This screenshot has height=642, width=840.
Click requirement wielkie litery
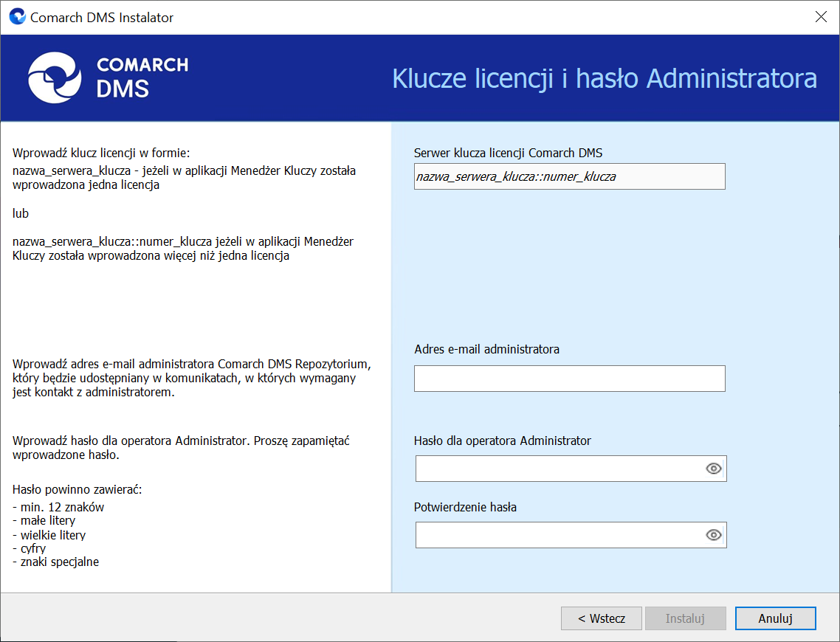click(49, 535)
